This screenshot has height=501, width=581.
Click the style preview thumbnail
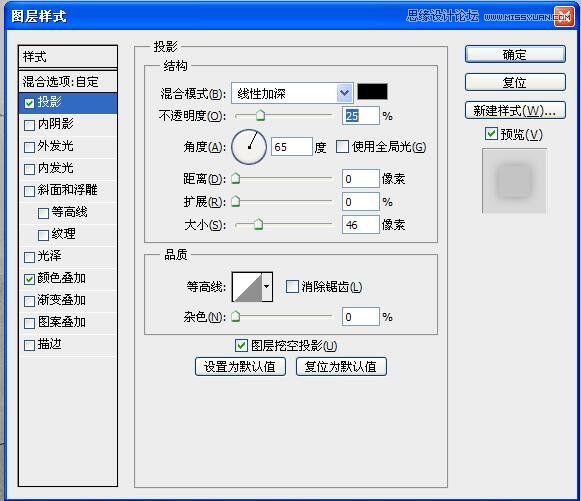(x=514, y=181)
